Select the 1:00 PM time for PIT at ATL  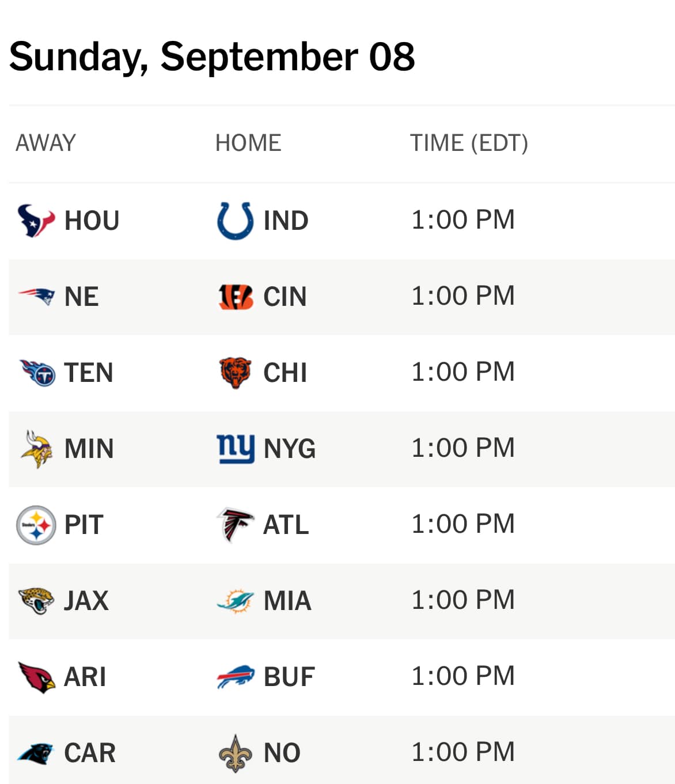[x=463, y=524]
